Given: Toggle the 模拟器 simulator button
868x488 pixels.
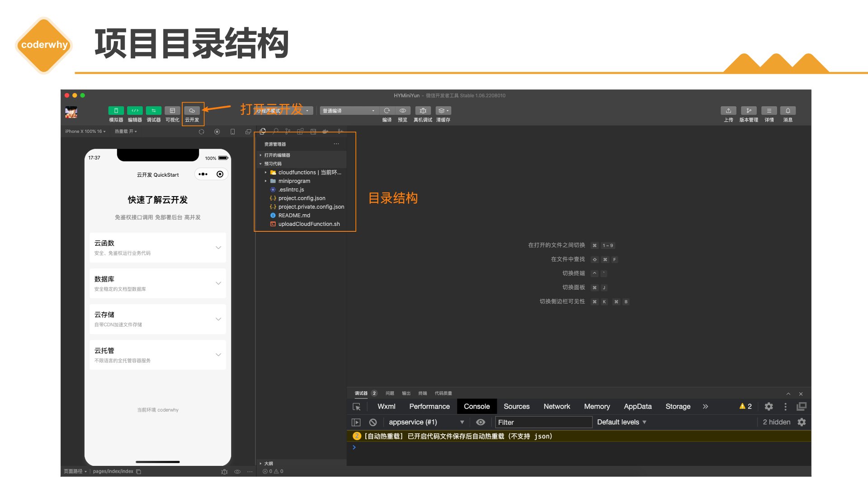Looking at the screenshot, I should [x=116, y=111].
